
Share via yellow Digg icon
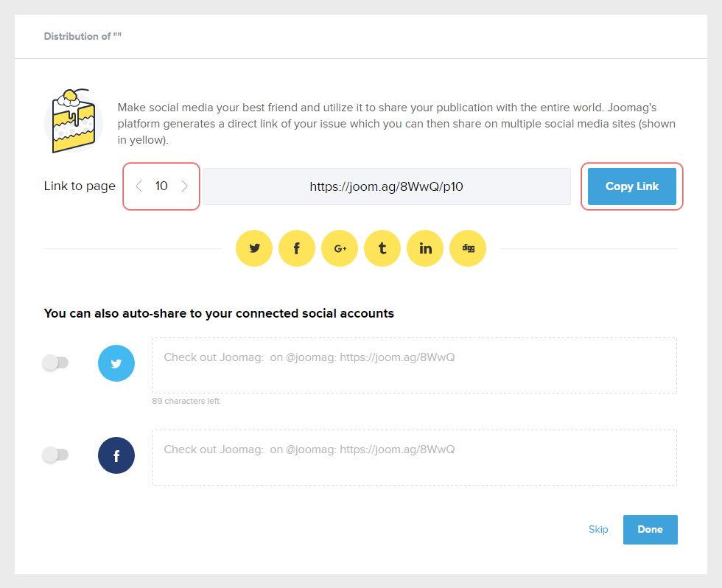468,248
